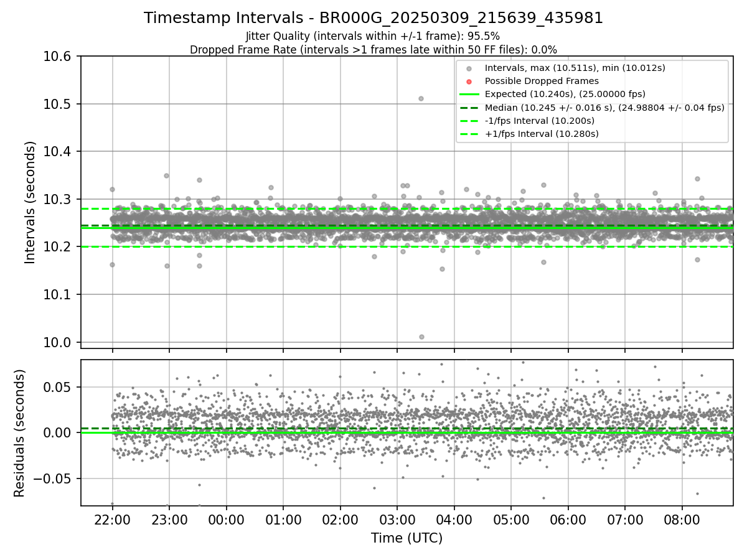Image resolution: width=747 pixels, height=560 pixels.
Task: Click y-axis tick label '10.6'
Action: 57,57
